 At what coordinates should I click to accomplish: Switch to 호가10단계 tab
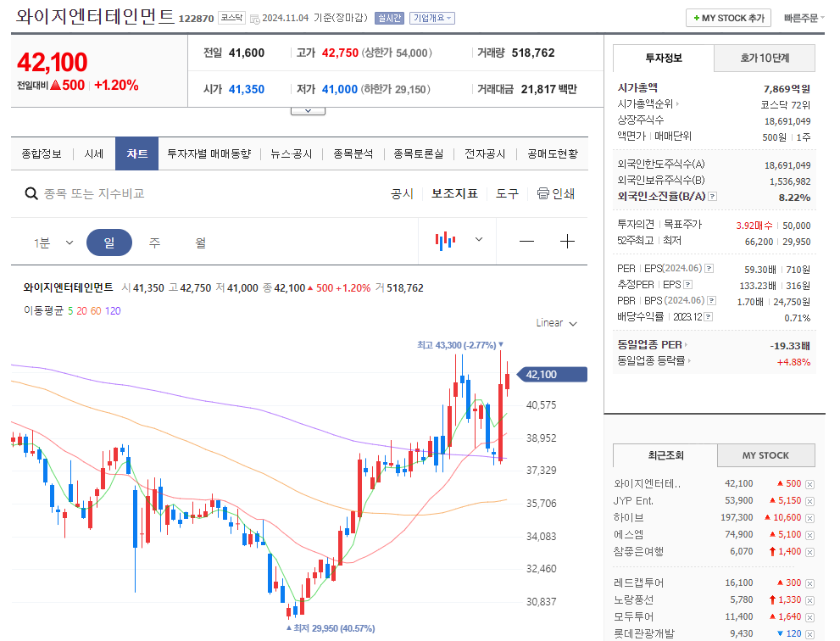[x=765, y=58]
